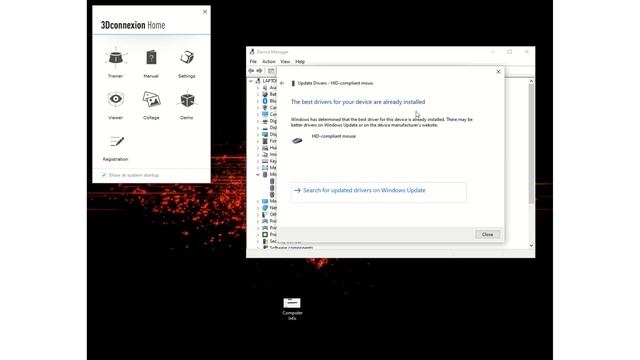Image resolution: width=640 pixels, height=360 pixels.
Task: Click the Back arrow in Device Manager toolbar
Action: click(x=251, y=71)
